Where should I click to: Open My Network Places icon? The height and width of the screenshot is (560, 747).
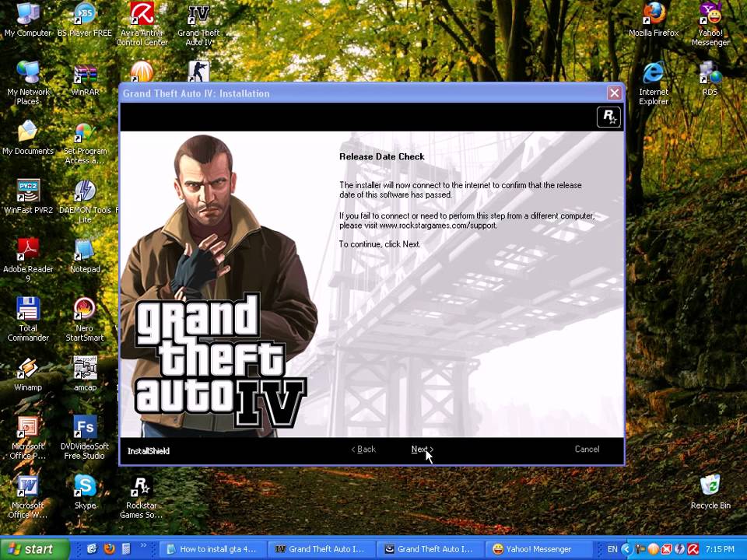[x=28, y=83]
